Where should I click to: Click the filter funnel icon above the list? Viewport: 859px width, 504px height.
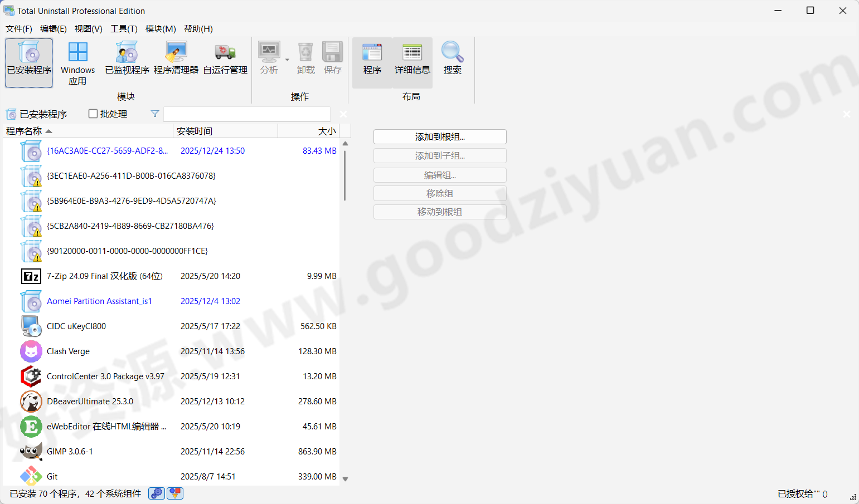154,114
